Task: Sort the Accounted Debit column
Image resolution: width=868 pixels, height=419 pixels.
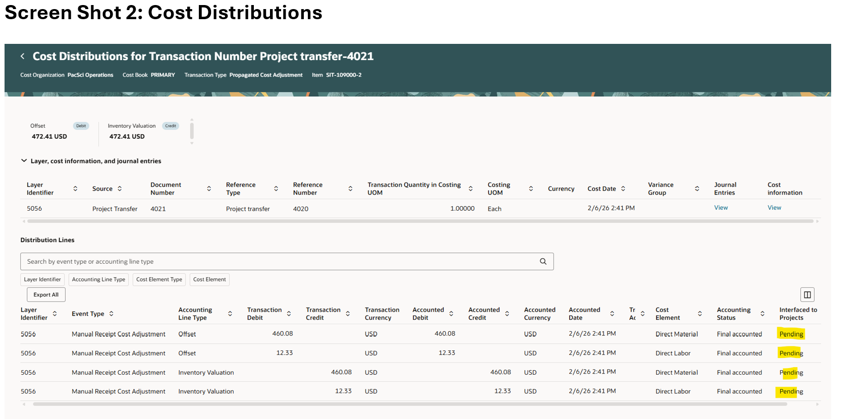Action: pos(451,314)
